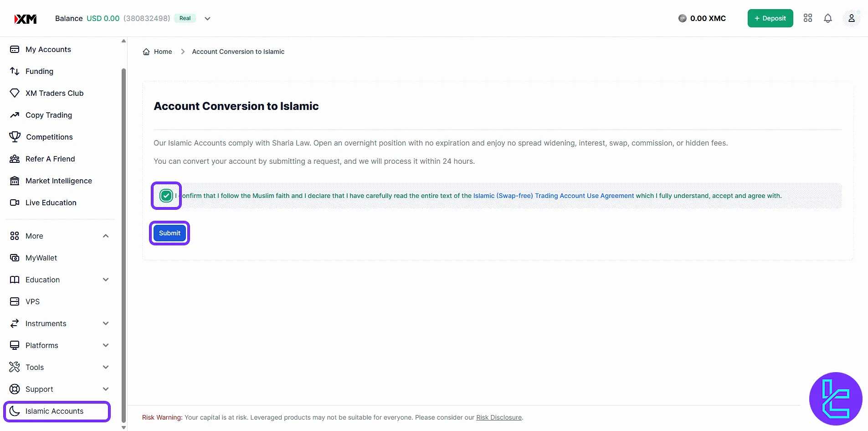Click the Instruments swap icon
The image size is (868, 431).
15,323
